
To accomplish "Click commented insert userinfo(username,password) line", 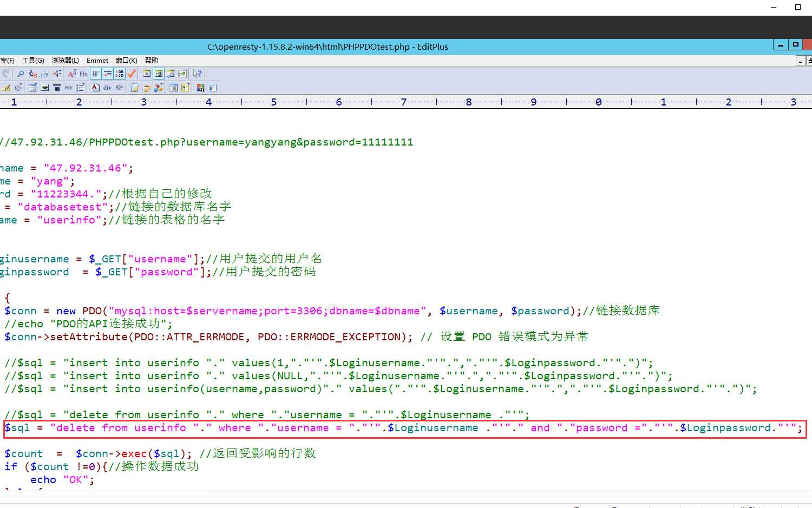I will click(381, 389).
